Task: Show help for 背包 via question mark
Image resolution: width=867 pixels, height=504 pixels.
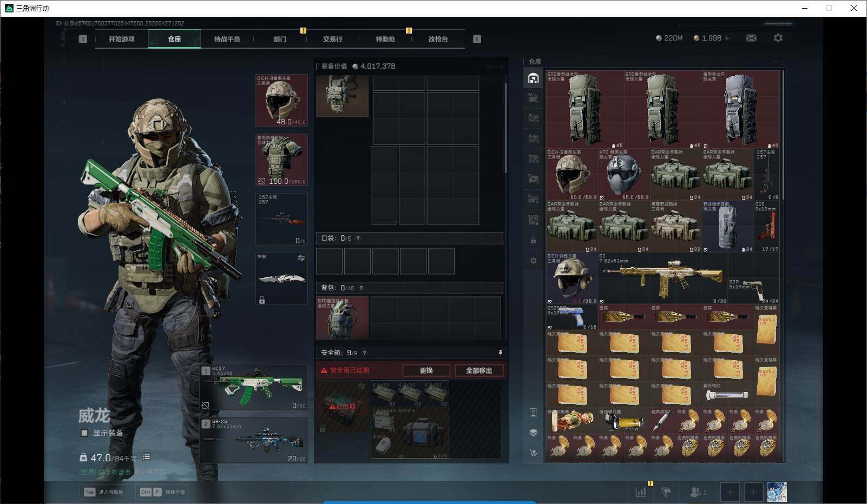Action: click(x=361, y=288)
